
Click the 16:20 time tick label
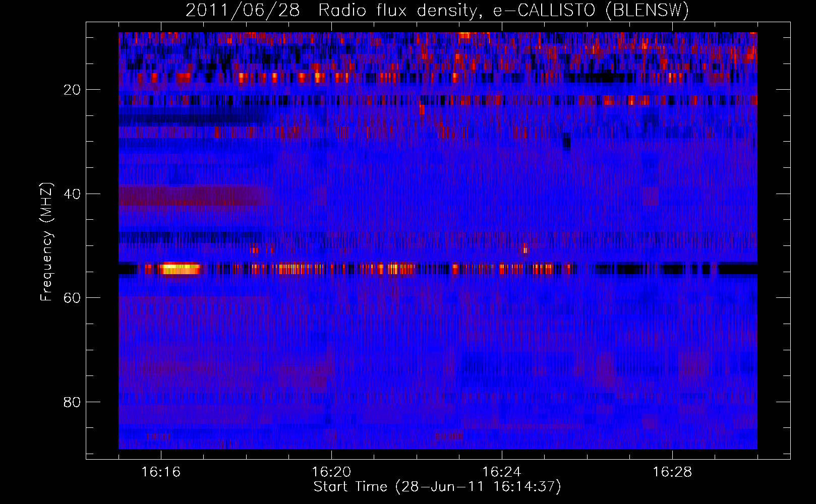point(331,472)
